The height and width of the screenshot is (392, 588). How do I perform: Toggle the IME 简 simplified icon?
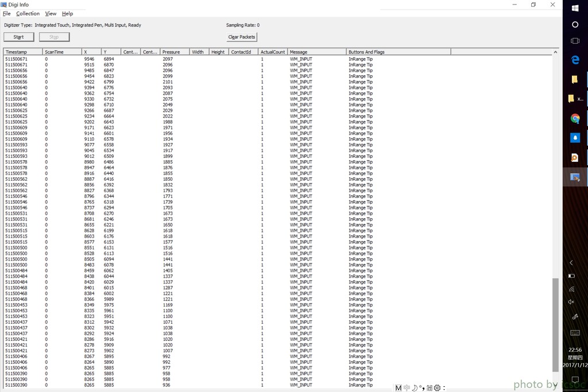pos(430,388)
